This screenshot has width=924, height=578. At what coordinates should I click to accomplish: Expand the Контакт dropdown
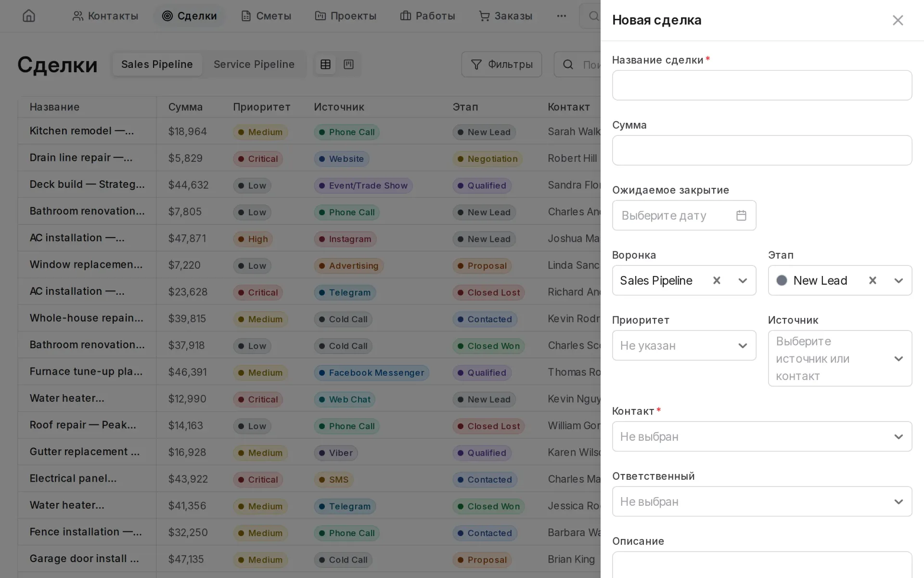click(x=762, y=436)
